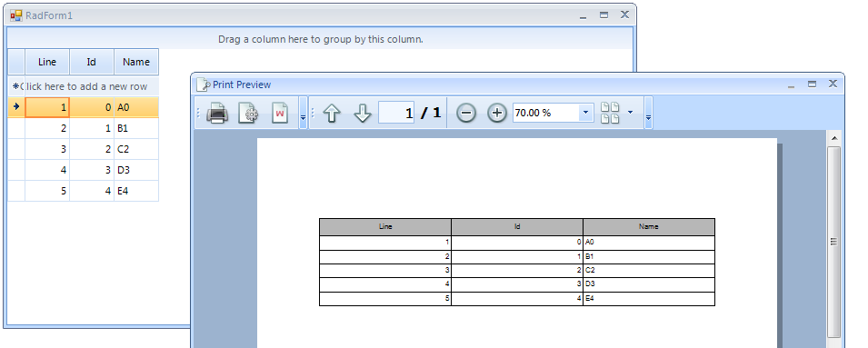Screen dimensions: 868x348
Task: Select Line cell with value 4
Action: (x=47, y=170)
